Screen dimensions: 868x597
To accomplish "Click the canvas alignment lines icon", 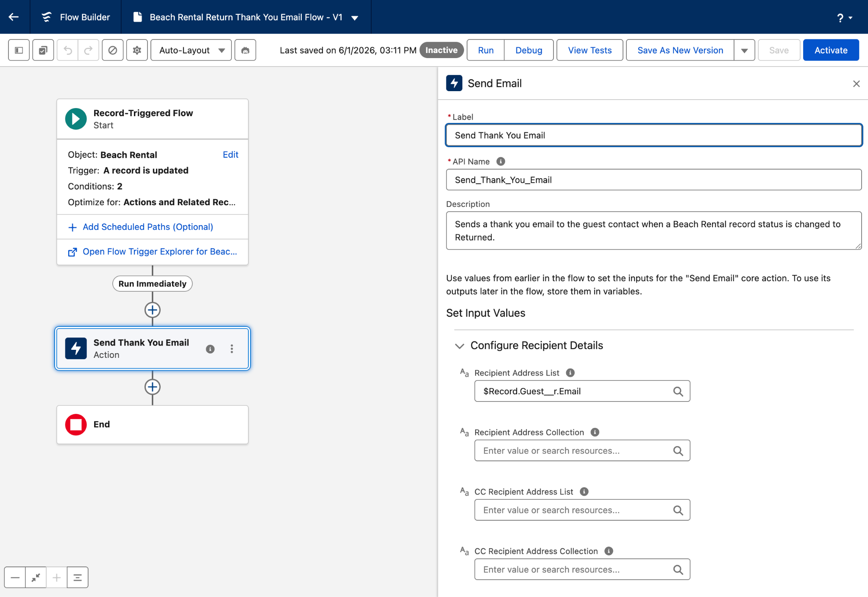I will (x=78, y=577).
